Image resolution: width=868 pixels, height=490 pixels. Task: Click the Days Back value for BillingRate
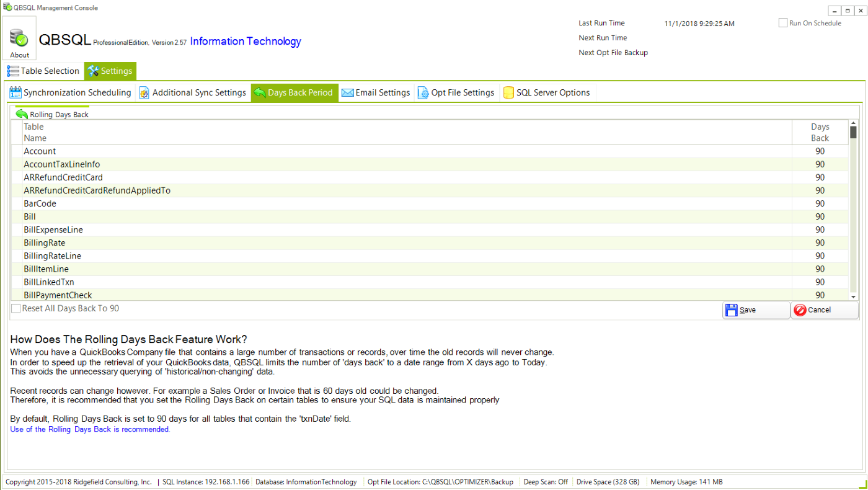tap(820, 243)
